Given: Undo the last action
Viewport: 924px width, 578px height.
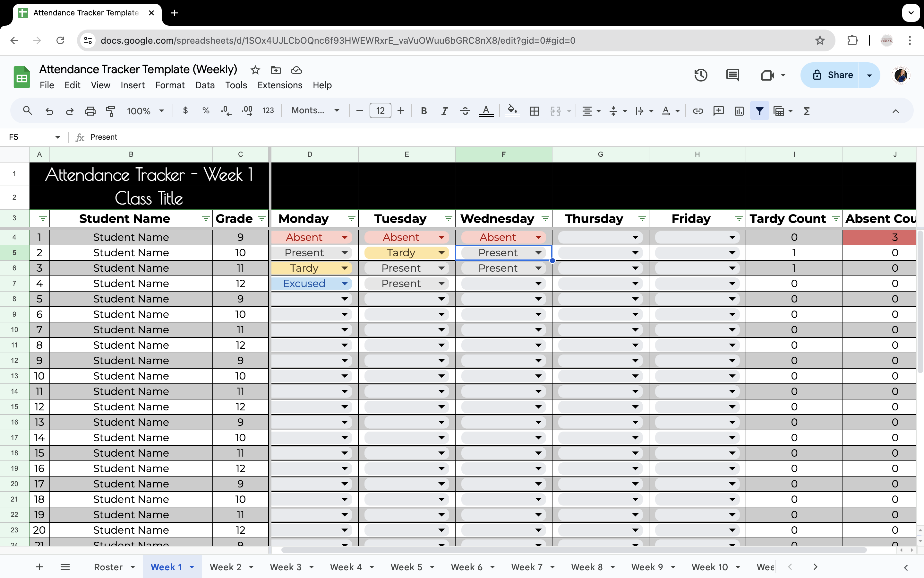Looking at the screenshot, I should pyautogui.click(x=49, y=111).
